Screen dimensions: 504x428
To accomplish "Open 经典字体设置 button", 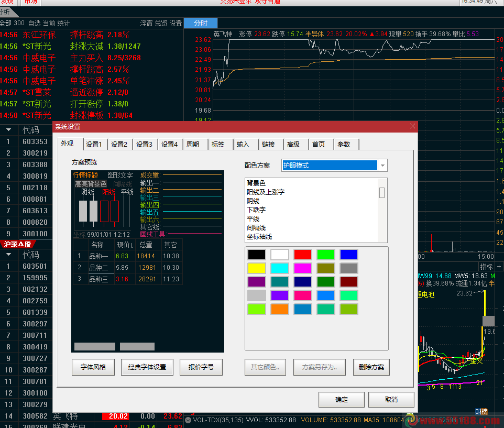I will click(147, 367).
